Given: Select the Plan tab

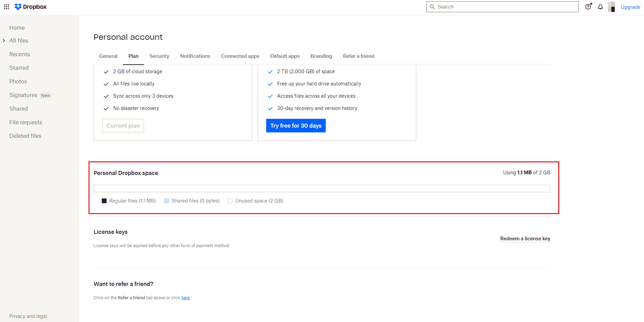Looking at the screenshot, I should [133, 56].
